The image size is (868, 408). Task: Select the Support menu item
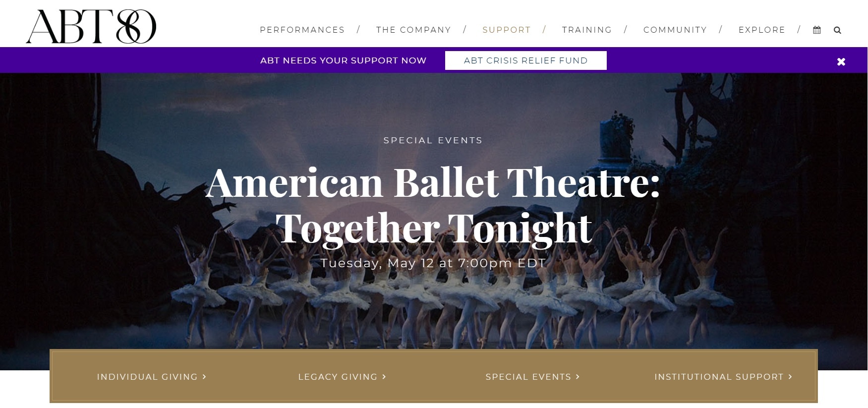click(x=506, y=30)
